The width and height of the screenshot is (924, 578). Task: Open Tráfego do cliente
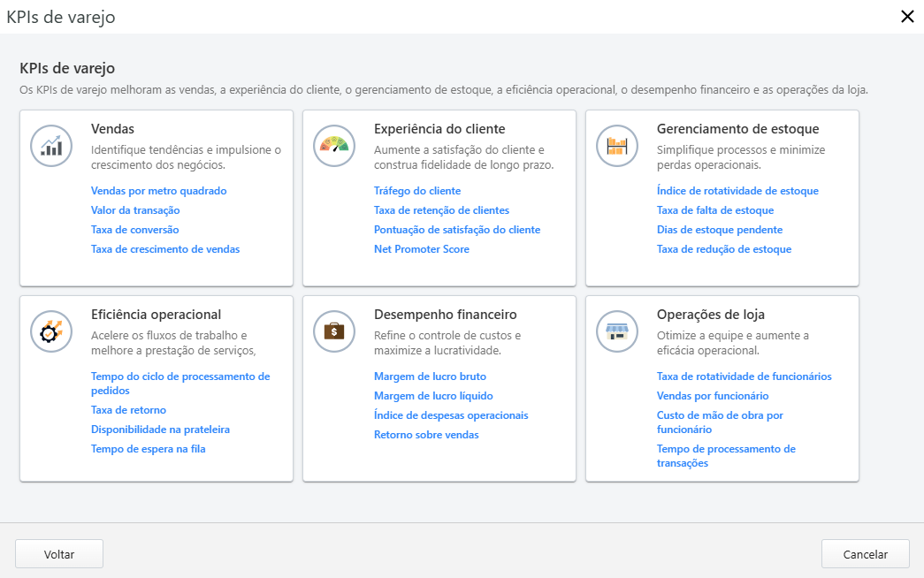[x=416, y=190]
